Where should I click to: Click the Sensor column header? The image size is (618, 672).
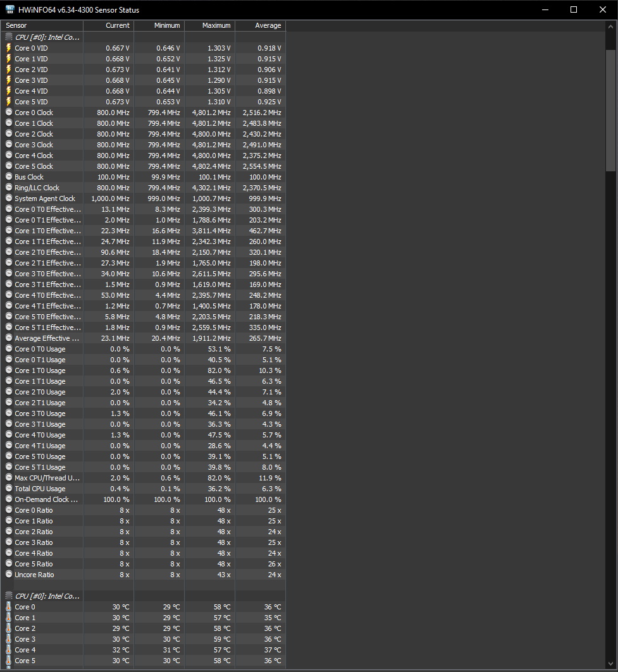(42, 26)
